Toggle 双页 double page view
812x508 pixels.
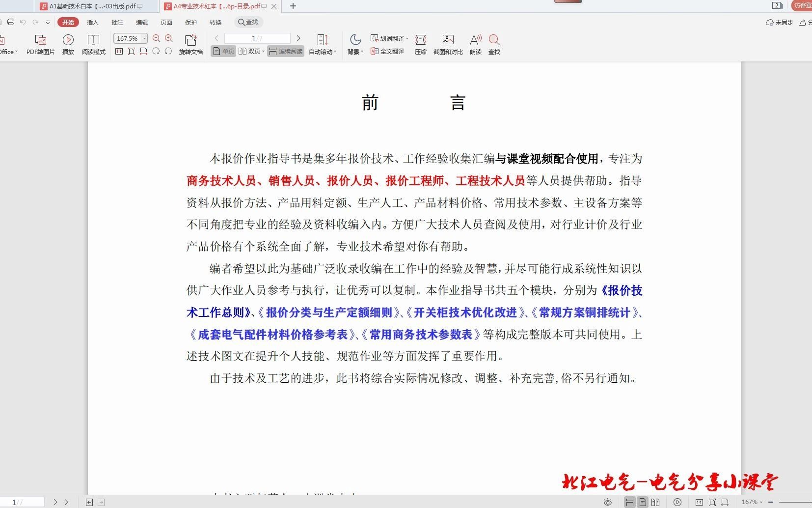click(x=249, y=51)
